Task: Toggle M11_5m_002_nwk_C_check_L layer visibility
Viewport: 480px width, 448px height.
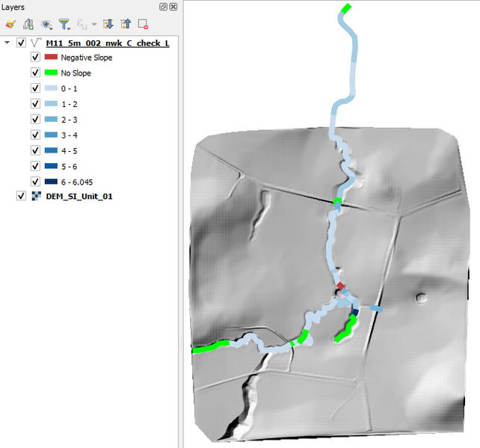Action: [21, 43]
